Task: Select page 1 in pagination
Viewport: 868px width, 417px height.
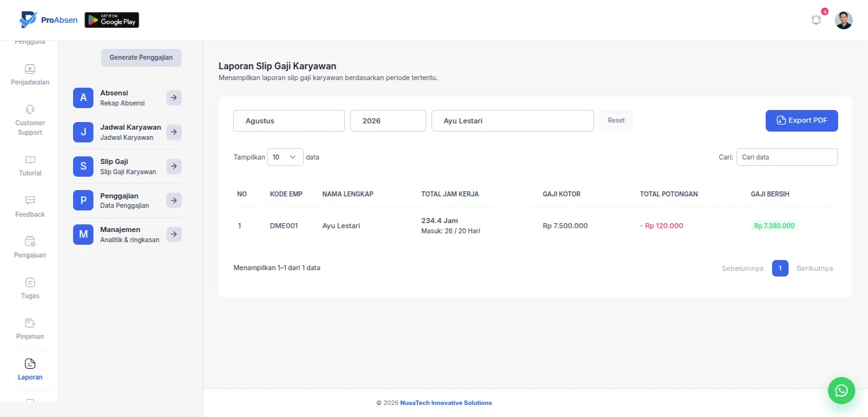Action: [x=780, y=268]
